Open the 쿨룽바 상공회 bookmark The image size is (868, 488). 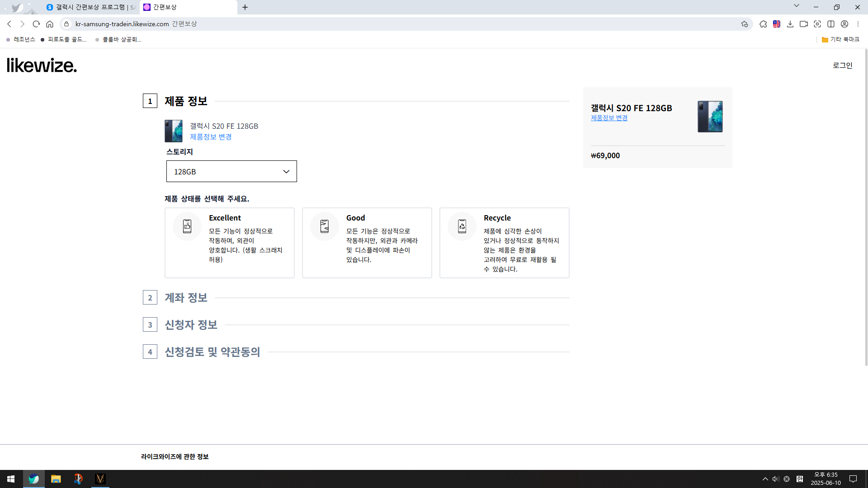point(118,40)
